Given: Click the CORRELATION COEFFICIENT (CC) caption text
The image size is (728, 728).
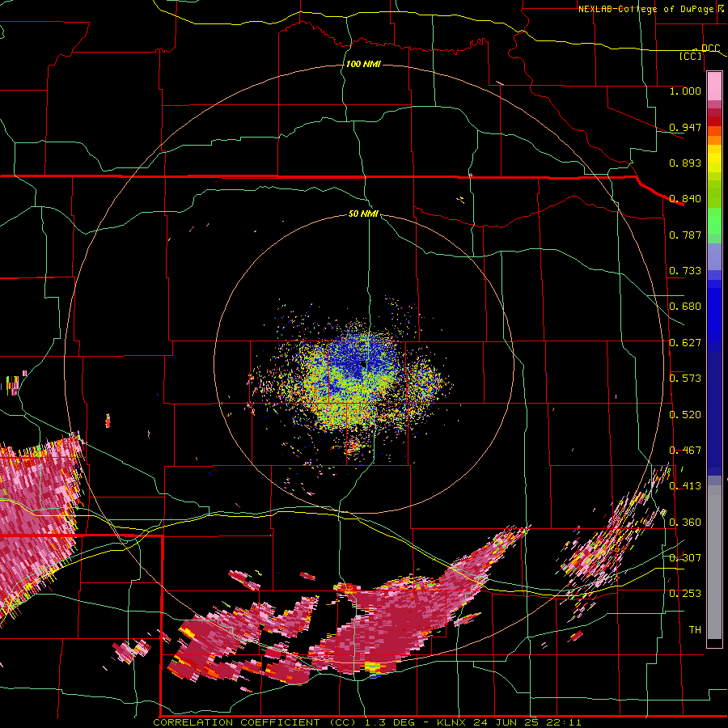Looking at the screenshot, I should tap(255, 722).
